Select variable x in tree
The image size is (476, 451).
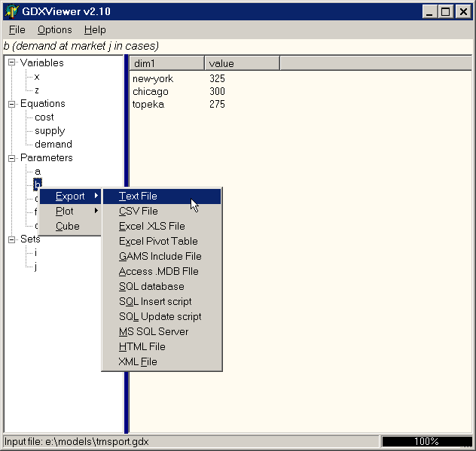(x=37, y=77)
